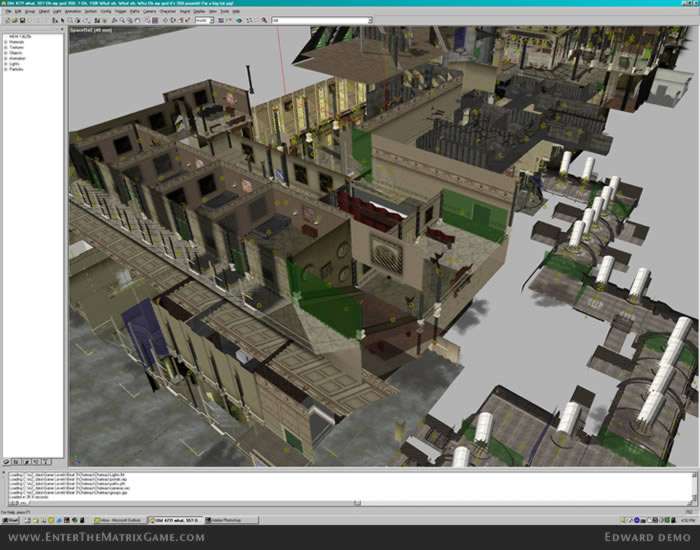
Task: Click the save disk toolbar icon
Action: [x=22, y=21]
